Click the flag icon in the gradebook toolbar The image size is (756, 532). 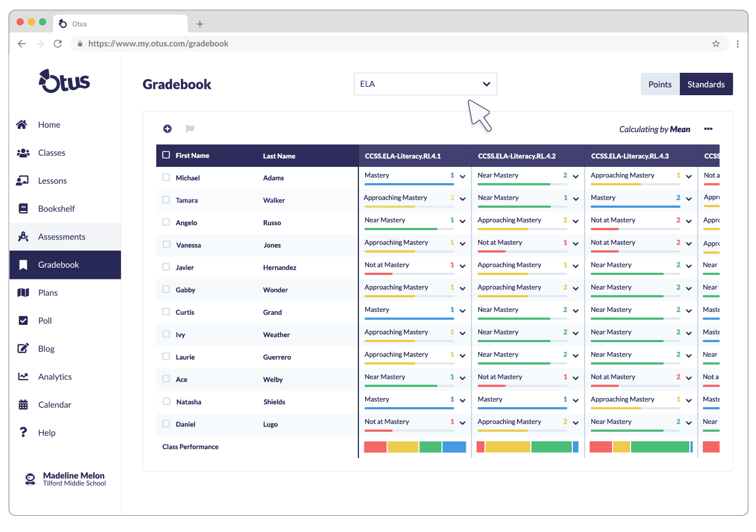189,129
